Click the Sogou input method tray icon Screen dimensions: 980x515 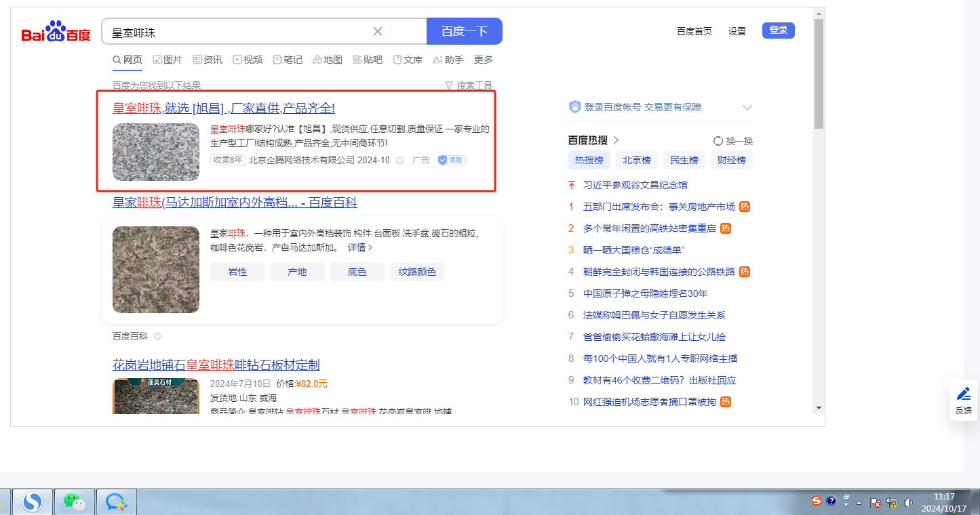tap(817, 501)
